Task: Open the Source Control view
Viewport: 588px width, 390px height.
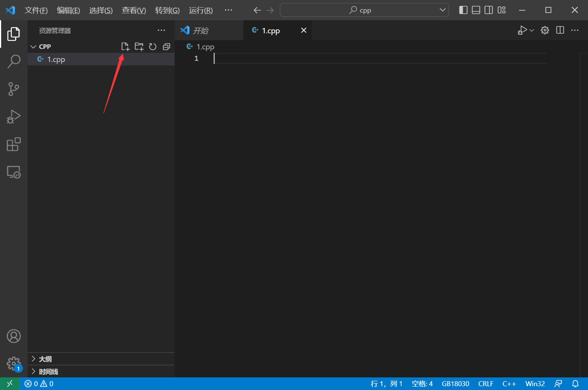Action: pos(13,89)
